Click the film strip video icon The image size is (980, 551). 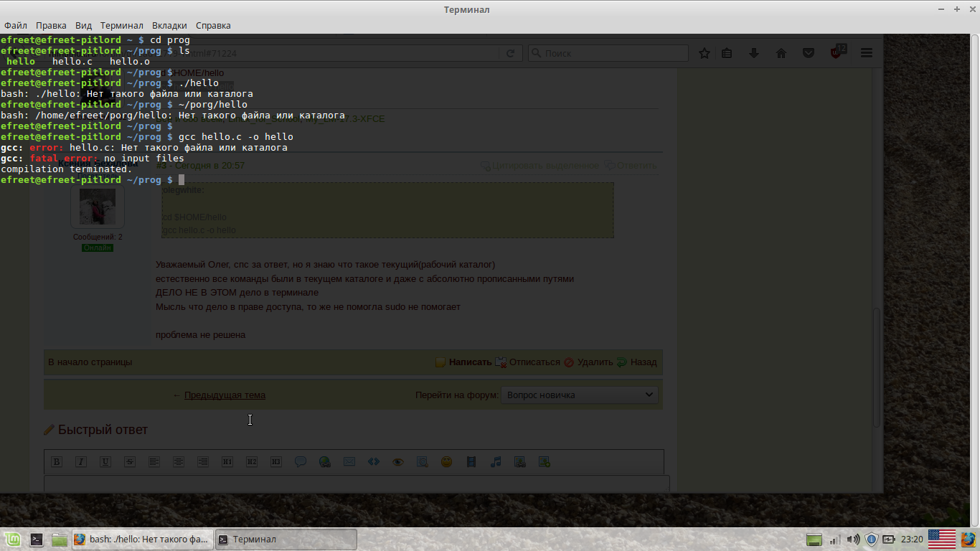click(x=471, y=462)
